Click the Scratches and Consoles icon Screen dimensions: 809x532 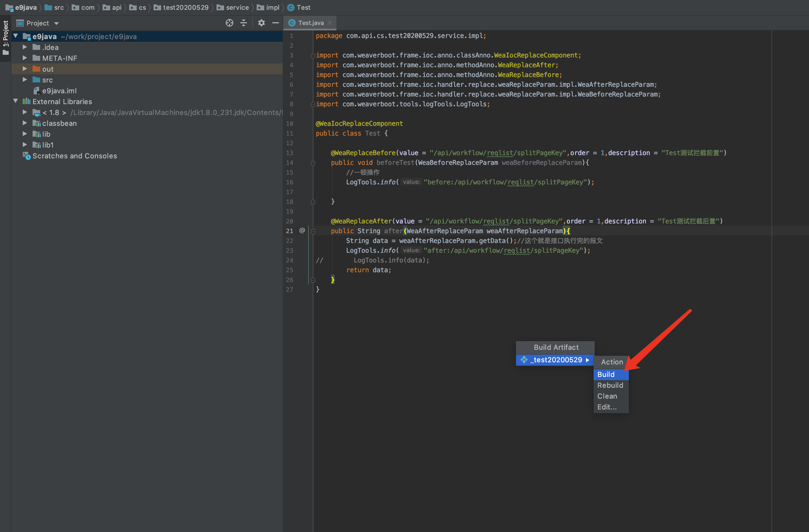(27, 156)
